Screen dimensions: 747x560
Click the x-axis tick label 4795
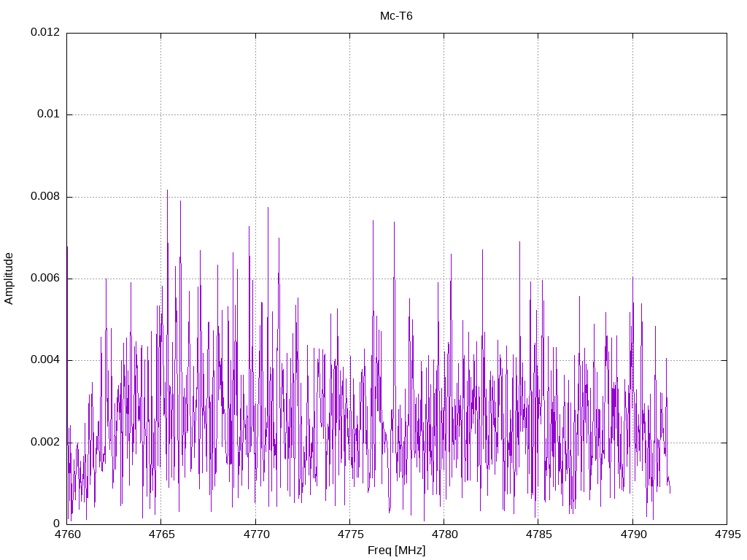pyautogui.click(x=727, y=534)
